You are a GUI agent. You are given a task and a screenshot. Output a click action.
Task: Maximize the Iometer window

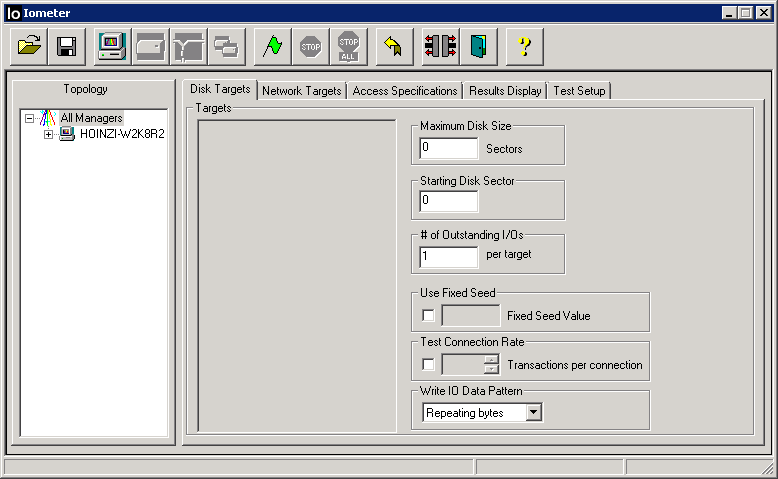coord(745,13)
